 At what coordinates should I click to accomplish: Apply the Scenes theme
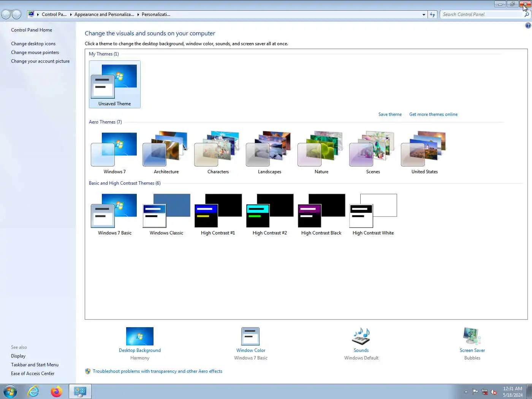[x=373, y=152]
